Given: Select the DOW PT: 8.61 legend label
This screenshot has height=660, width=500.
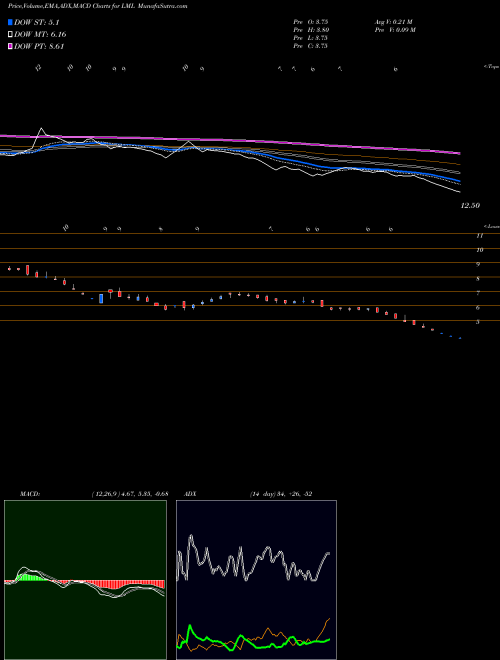Looking at the screenshot, I should (x=39, y=46).
